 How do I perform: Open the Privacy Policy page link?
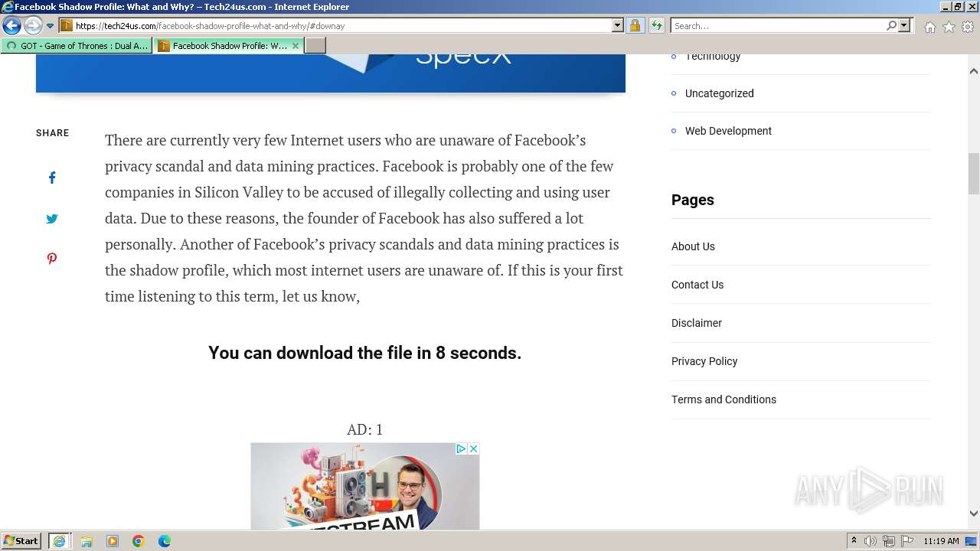(x=704, y=361)
